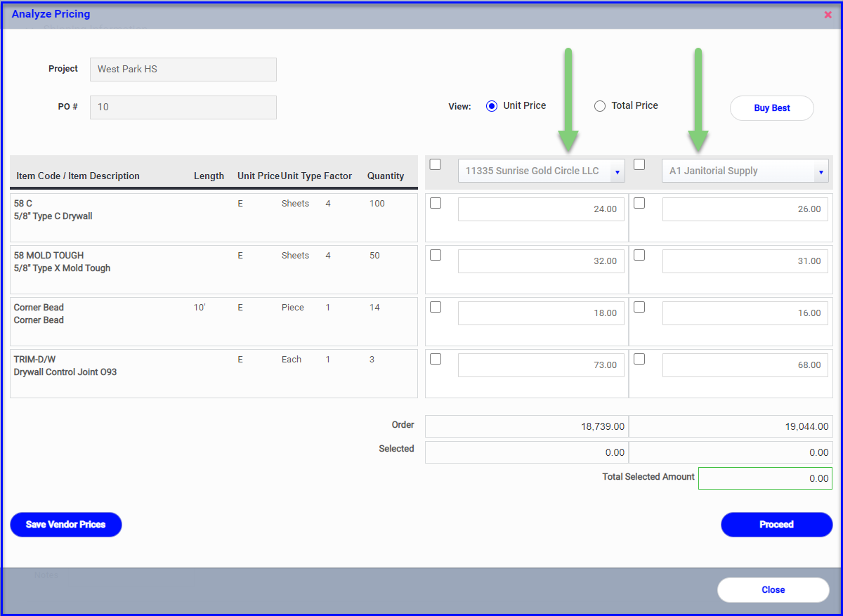This screenshot has width=843, height=616.
Task: Open the 11335 Sunrise Gold Circle LLC vendor dropdown
Action: tap(541, 171)
